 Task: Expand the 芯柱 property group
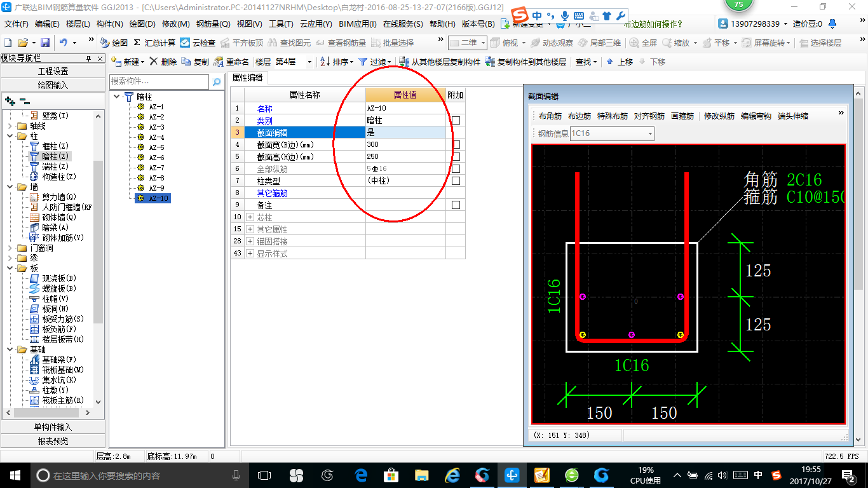click(250, 217)
